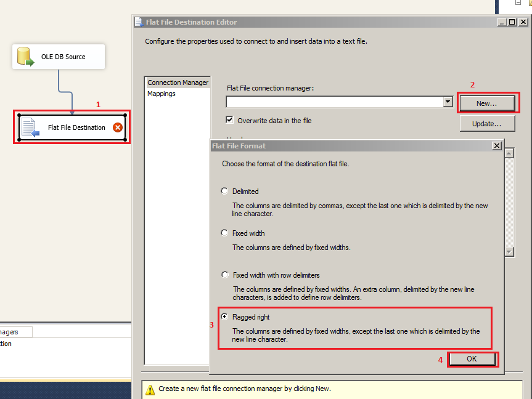Click the scrollbar down arrow behind the dialog
Viewport: 532px width, 399px height.
pyautogui.click(x=509, y=252)
